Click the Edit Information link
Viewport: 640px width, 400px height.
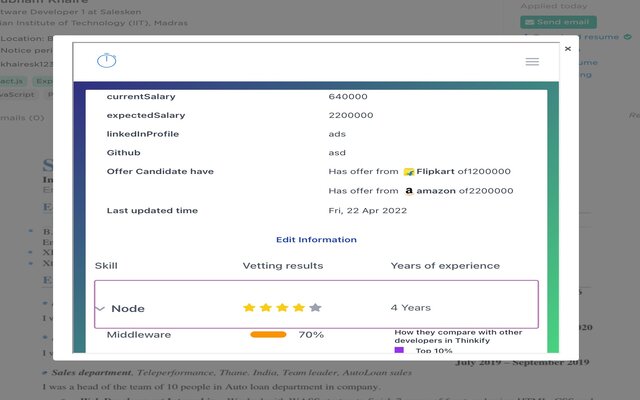pos(316,240)
